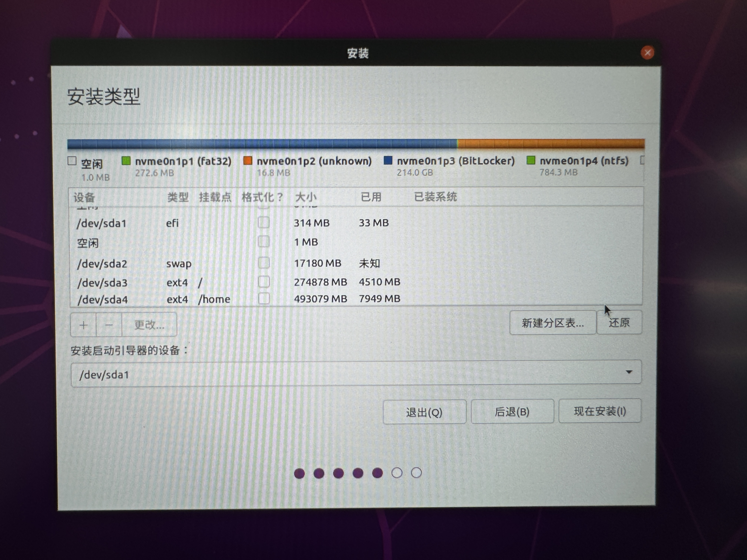This screenshot has width=747, height=560.
Task: Click the nvme0n1p3 (BitLocker) legend label
Action: coord(456,161)
